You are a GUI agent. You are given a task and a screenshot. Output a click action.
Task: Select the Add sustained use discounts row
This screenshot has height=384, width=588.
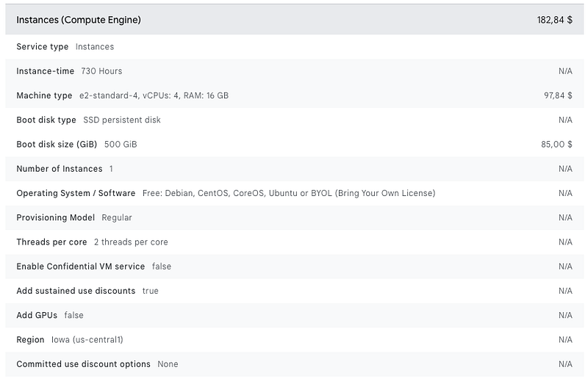click(x=295, y=291)
